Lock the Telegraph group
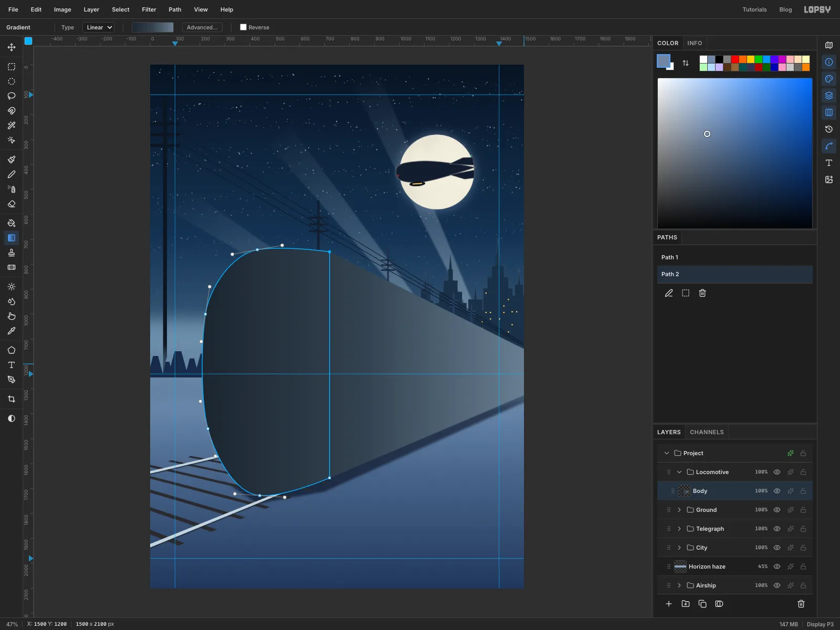This screenshot has height=630, width=840. [803, 529]
